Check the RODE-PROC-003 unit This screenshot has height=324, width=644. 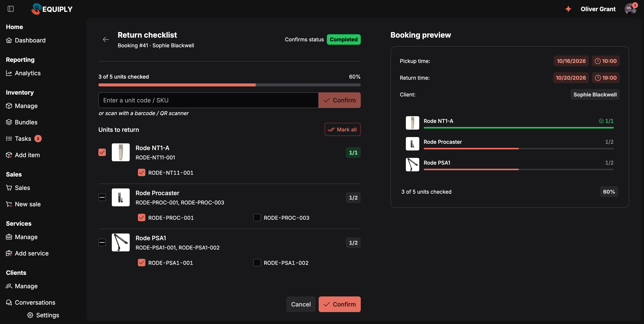257,217
